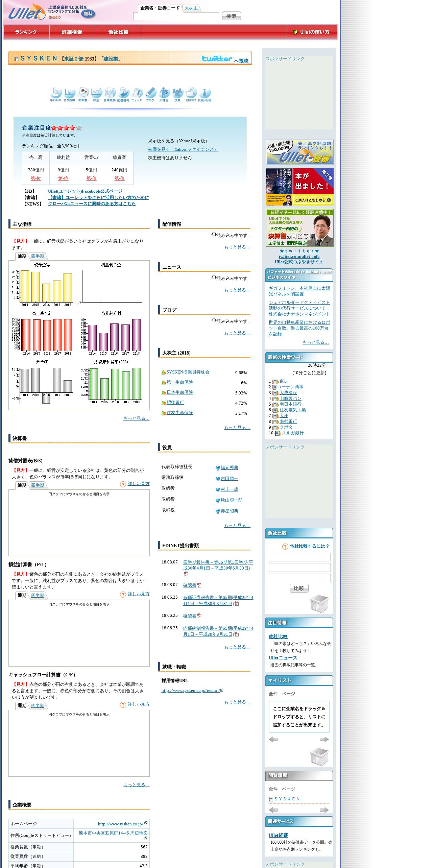Open SYSKEN従業員持株会 shareholder link
This screenshot has height=868, width=434.
188,372
